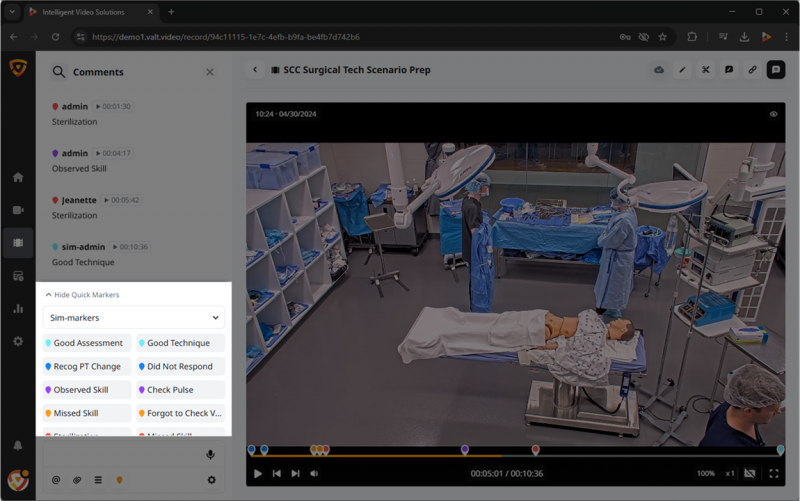Open the scissors clip tool
800x501 pixels.
point(706,70)
